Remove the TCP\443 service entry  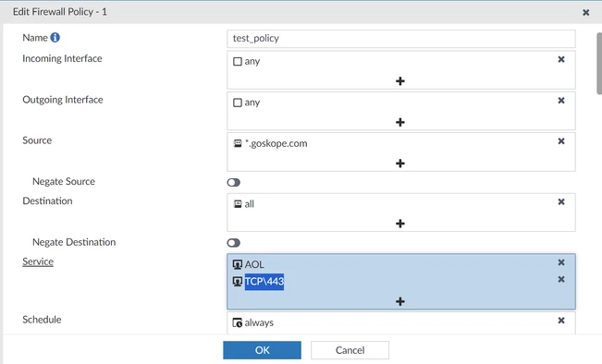click(x=561, y=279)
